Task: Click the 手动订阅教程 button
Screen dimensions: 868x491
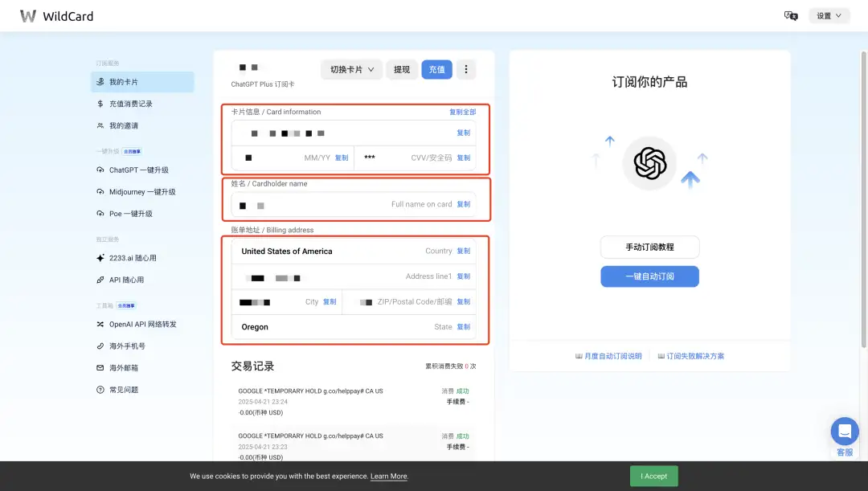Action: click(650, 247)
